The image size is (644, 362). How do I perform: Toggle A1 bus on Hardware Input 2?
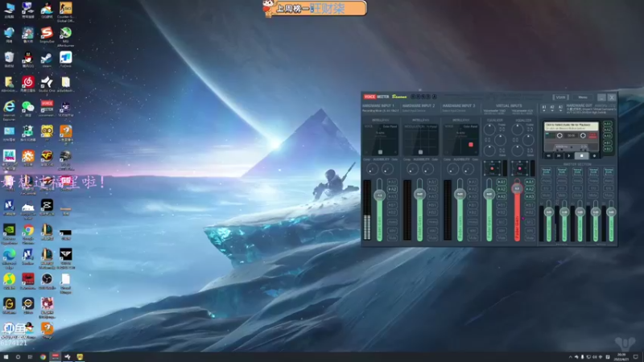(x=432, y=182)
